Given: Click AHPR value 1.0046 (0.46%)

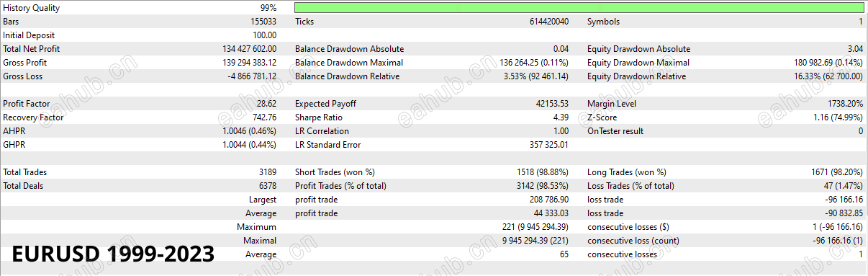Looking at the screenshot, I should click(250, 131).
